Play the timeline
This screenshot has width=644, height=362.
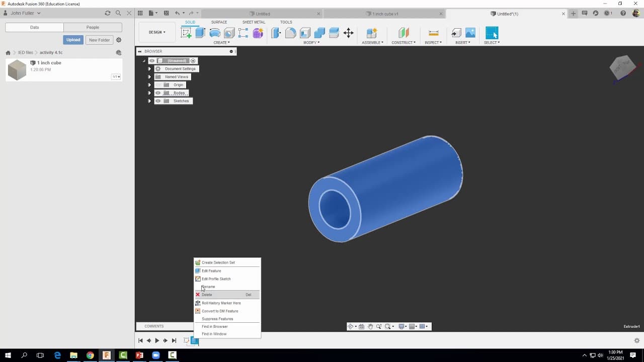pyautogui.click(x=157, y=340)
